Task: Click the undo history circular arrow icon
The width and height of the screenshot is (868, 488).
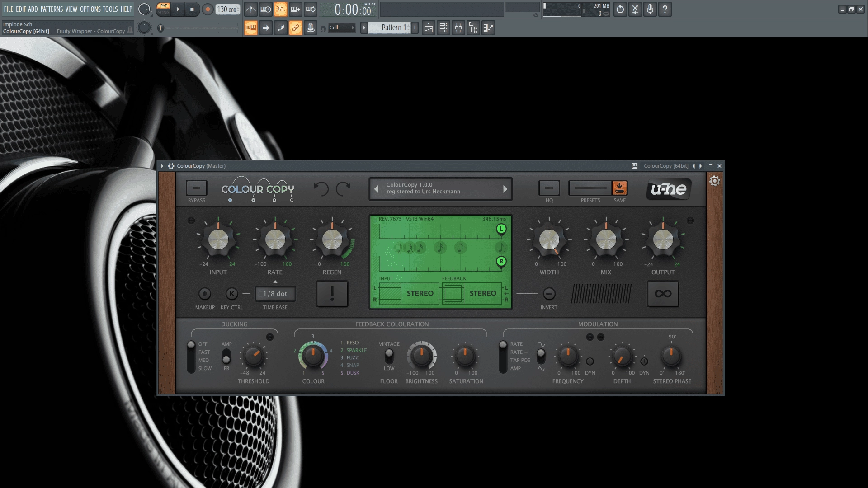Action: (620, 9)
